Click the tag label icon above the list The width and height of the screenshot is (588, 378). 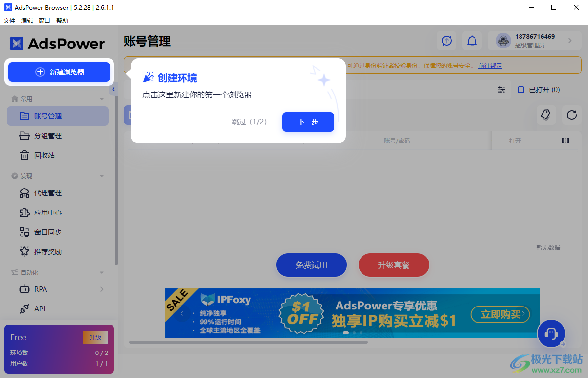coord(546,115)
